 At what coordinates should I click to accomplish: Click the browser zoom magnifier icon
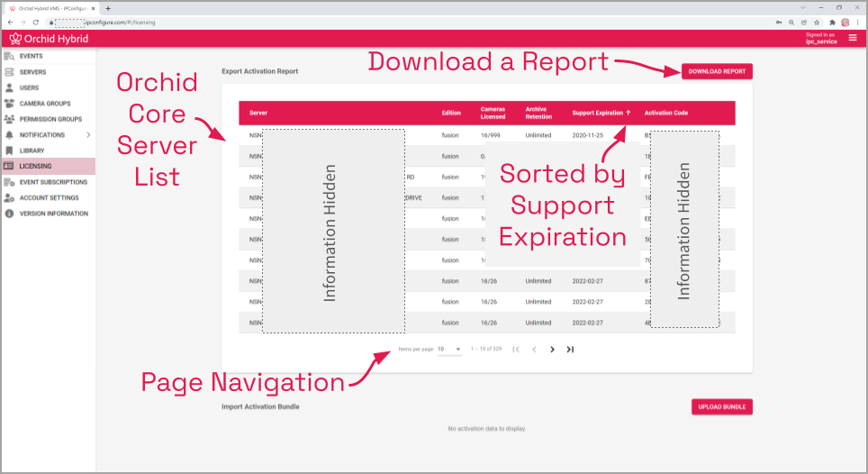click(x=791, y=23)
